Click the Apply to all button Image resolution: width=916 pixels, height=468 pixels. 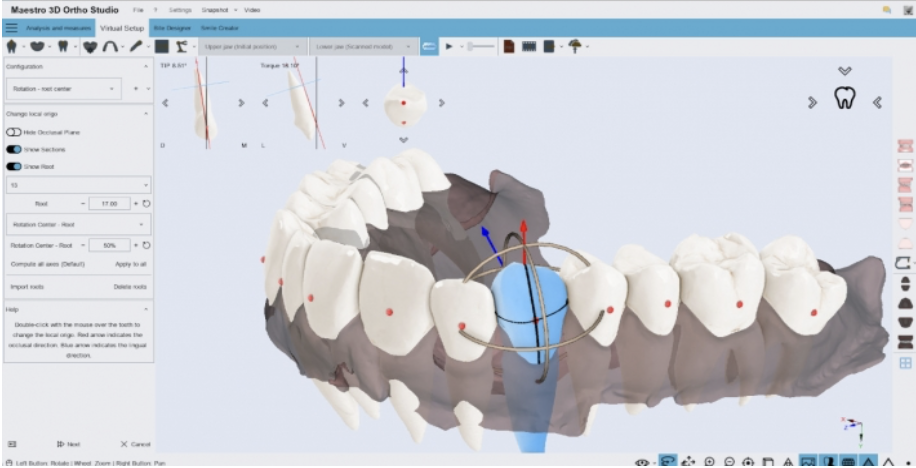click(x=131, y=264)
